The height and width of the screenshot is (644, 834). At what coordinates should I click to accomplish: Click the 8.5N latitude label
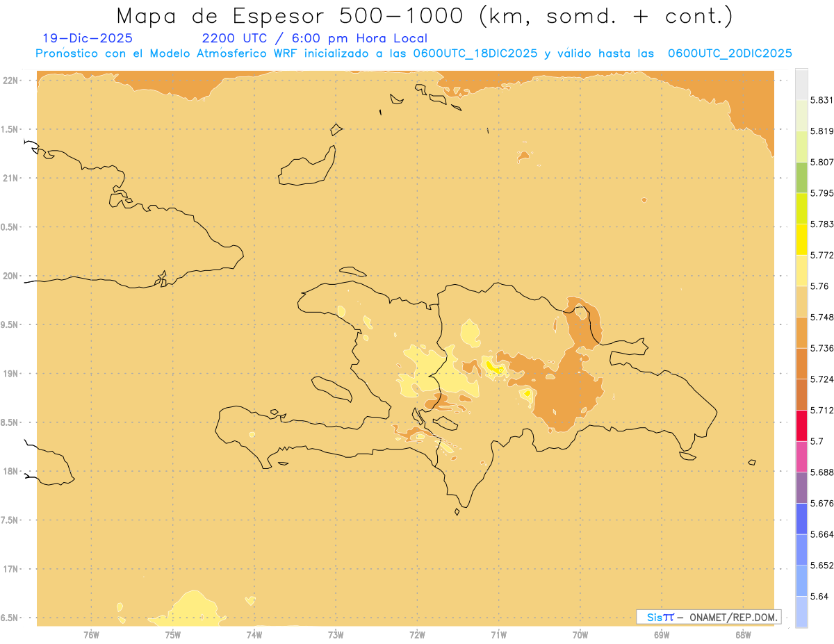pos(8,422)
